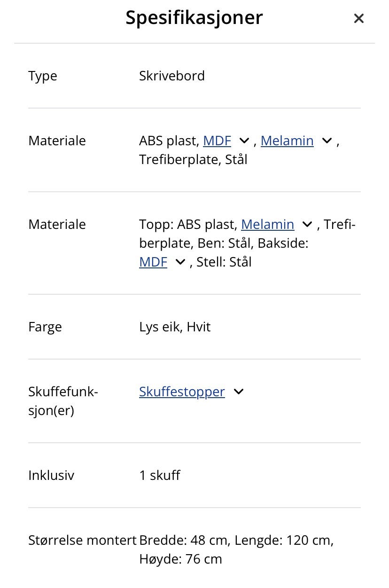Expand the Skuffestopper dropdown chevron
Screen dimensions: 389x588
(x=239, y=392)
